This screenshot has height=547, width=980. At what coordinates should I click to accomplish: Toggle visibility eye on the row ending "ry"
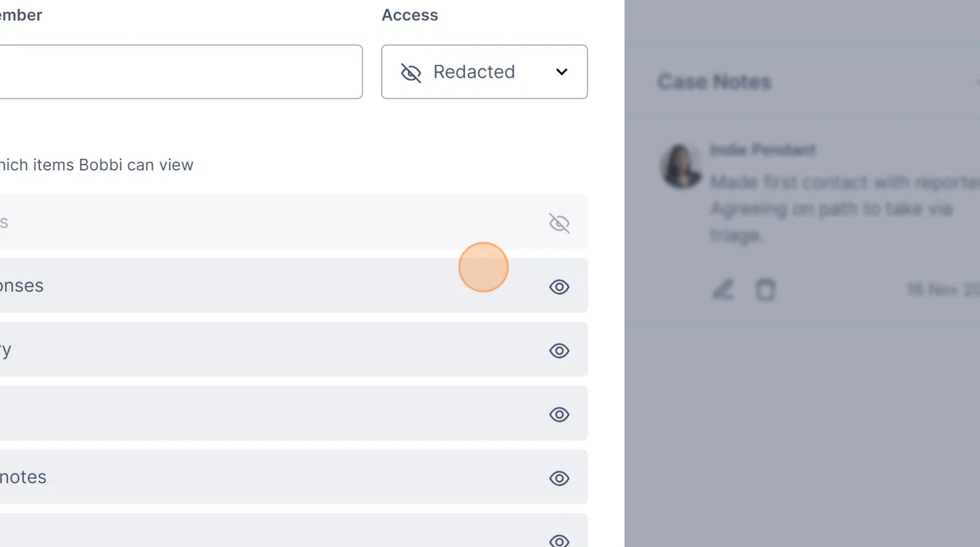click(x=560, y=350)
